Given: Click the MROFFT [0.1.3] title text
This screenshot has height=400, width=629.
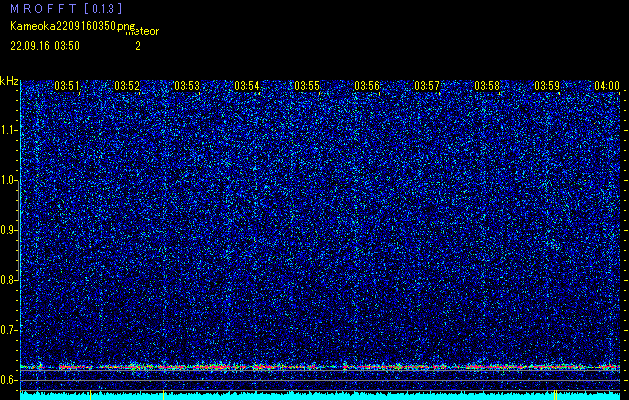Looking at the screenshot, I should [67, 9].
